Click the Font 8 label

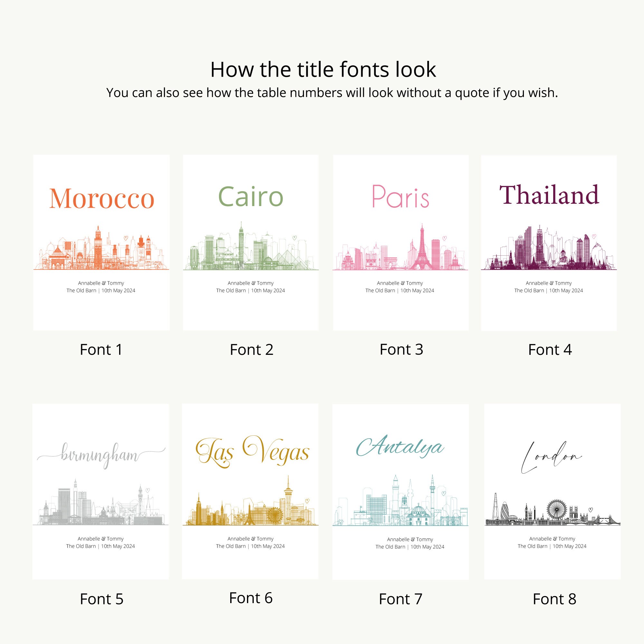coord(554,599)
